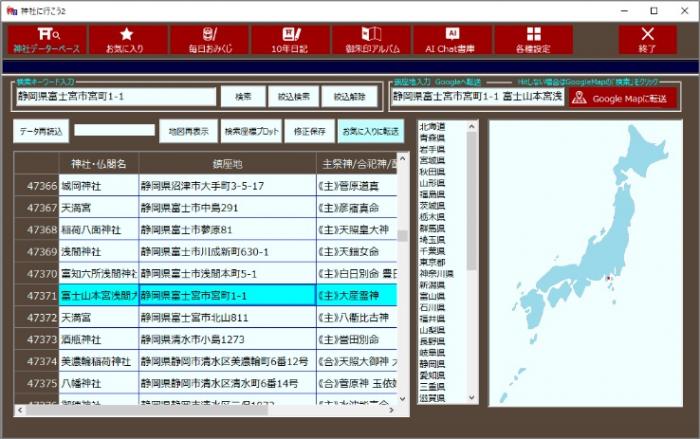Open 各種設定 settings
Viewport: 700px width, 439px height.
pos(533,40)
